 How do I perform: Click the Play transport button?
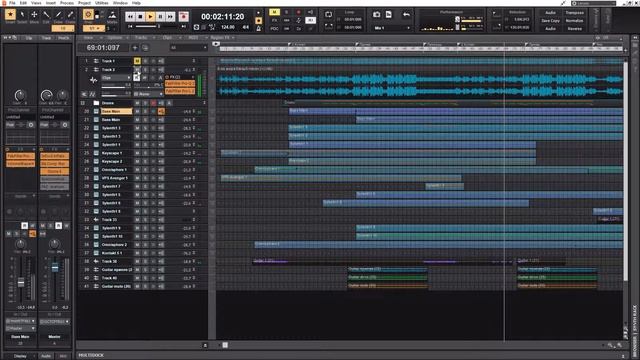click(x=150, y=16)
